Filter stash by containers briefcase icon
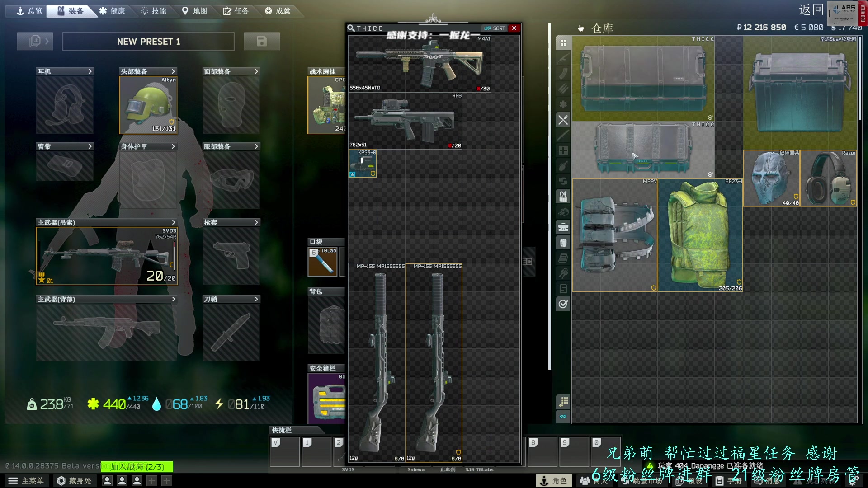Screen dimensions: 868x488 point(563,227)
